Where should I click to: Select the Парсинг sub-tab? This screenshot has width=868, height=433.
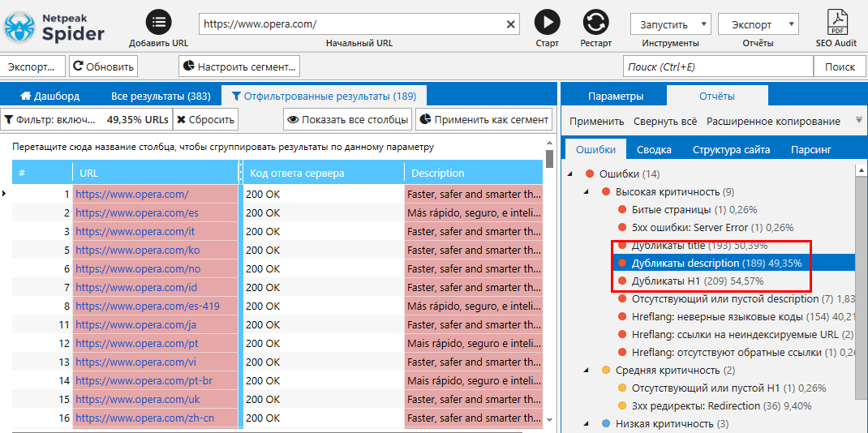pos(810,149)
